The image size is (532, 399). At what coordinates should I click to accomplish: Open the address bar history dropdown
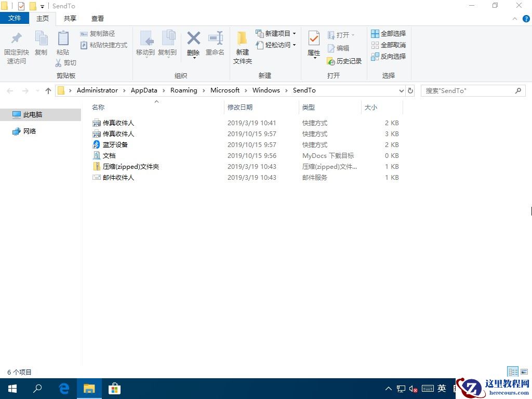click(401, 90)
